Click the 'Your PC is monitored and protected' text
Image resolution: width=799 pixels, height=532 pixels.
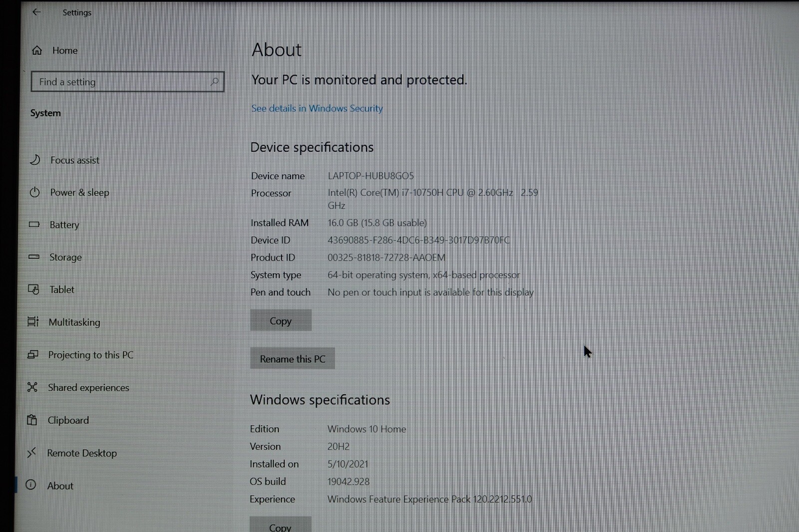(x=359, y=80)
